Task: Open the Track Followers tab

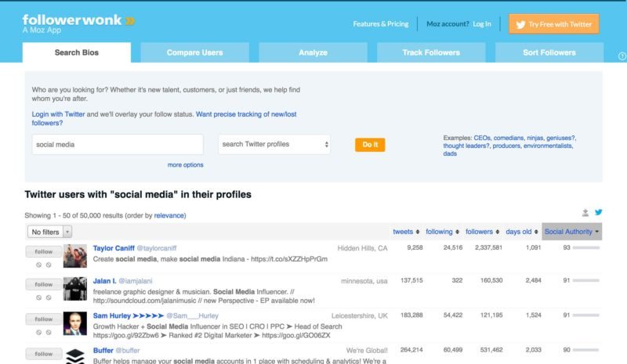Action: 431,52
